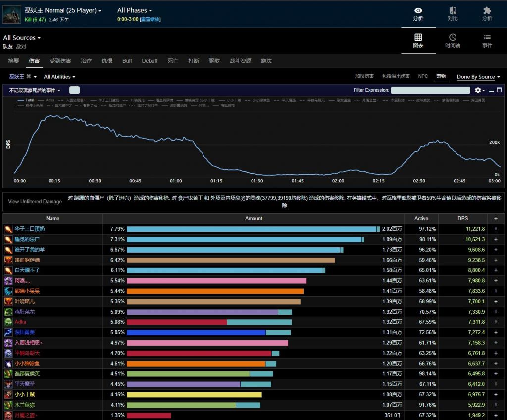507x420 pixels.
Task: Open the All Sources dropdown
Action: [22, 38]
